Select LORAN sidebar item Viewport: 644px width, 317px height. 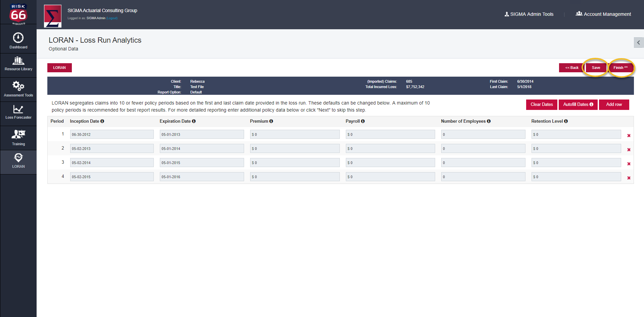coord(18,161)
